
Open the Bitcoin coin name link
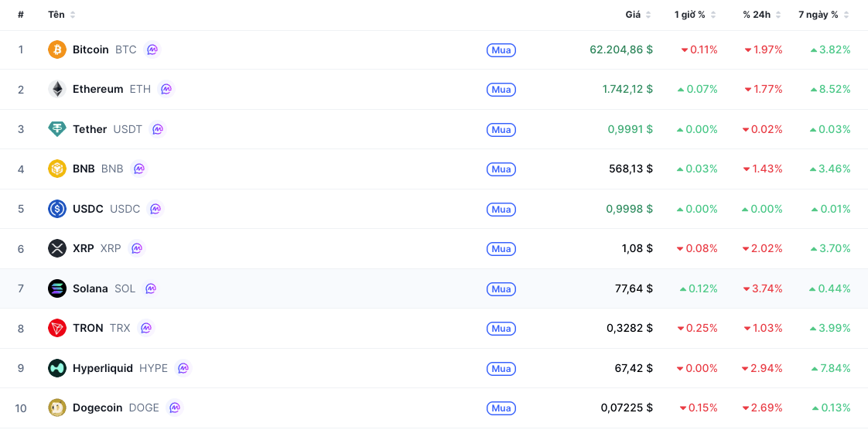click(x=91, y=49)
